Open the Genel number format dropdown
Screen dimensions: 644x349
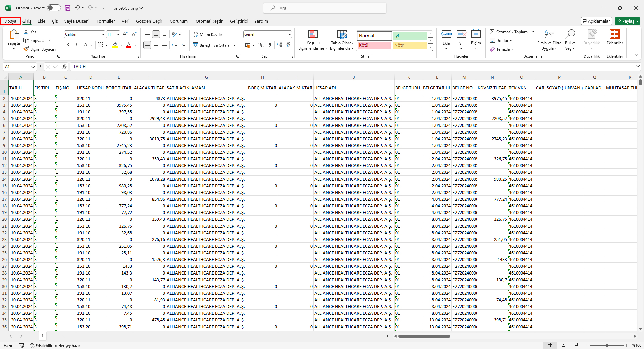290,34
